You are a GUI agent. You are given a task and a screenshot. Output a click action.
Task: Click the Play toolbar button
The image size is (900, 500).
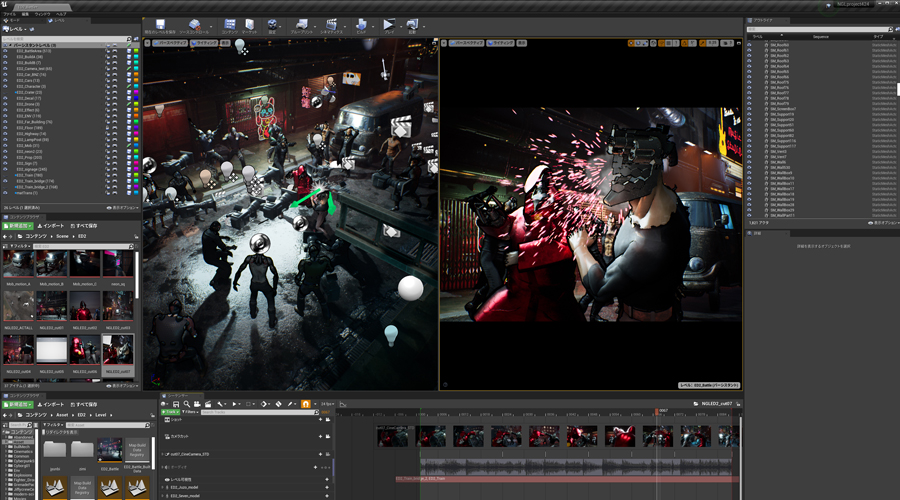click(x=389, y=24)
